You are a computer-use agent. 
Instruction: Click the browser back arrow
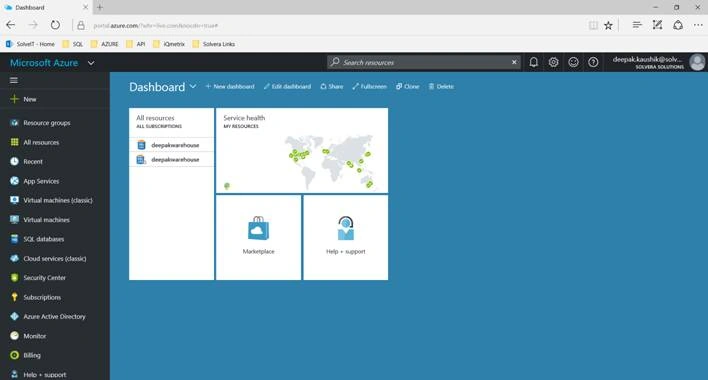click(11, 25)
